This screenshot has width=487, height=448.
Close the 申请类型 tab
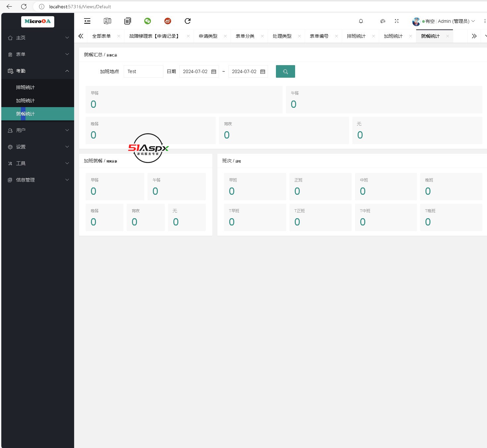coord(225,36)
